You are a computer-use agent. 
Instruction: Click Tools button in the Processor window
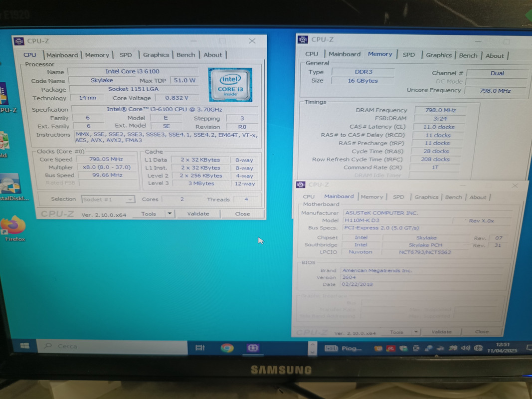[149, 213]
